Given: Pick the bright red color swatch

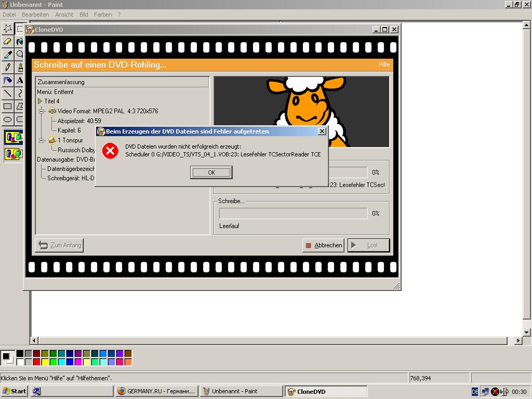Looking at the screenshot, I should (37, 362).
